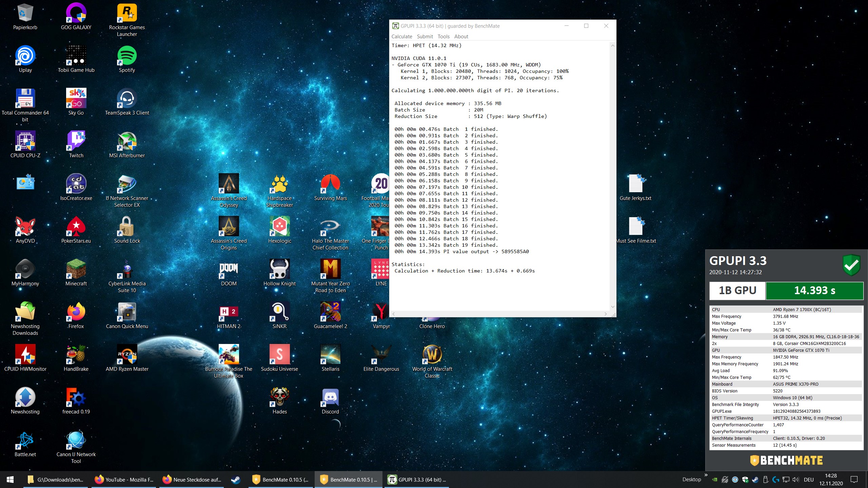868x488 pixels.
Task: Select the Sky Go desktop shortcut
Action: (x=76, y=102)
